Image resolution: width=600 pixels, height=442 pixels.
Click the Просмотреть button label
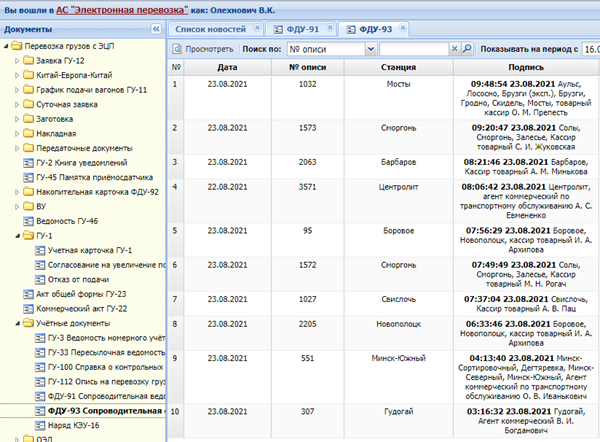209,49
